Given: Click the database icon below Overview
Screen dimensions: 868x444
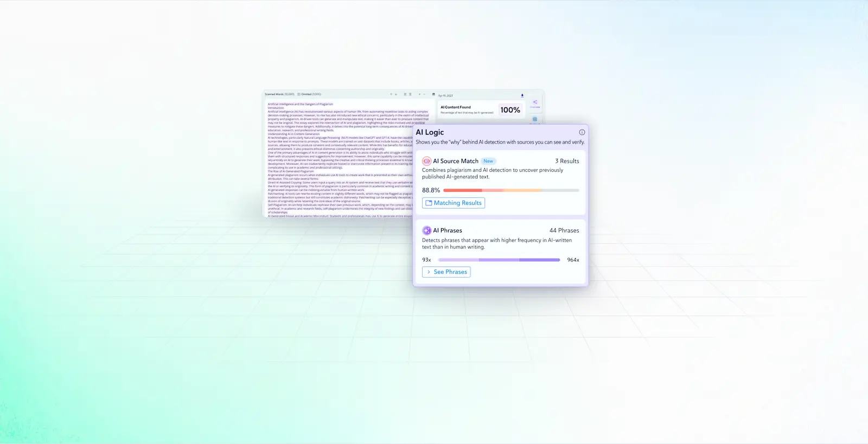Looking at the screenshot, I should click(535, 119).
